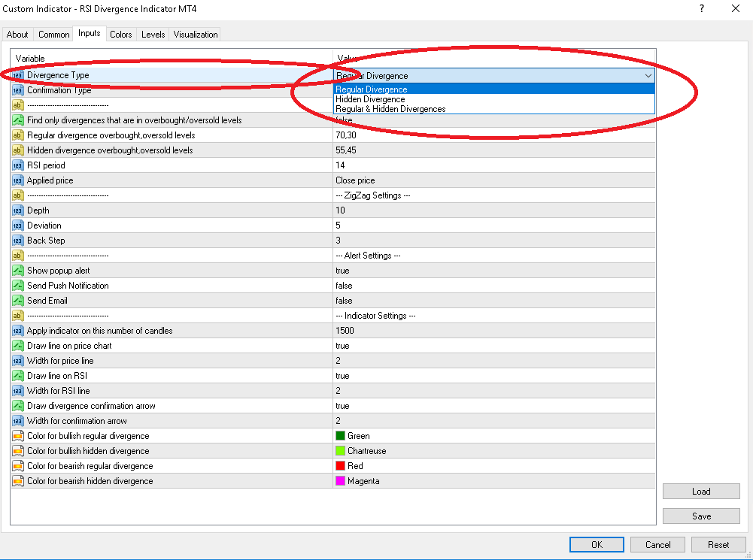Click the Load button

[701, 492]
